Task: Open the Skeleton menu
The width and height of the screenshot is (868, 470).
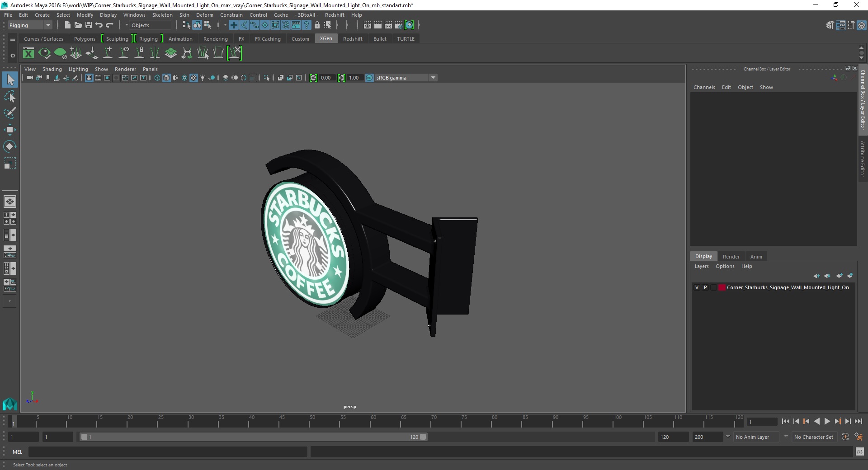Action: tap(162, 15)
